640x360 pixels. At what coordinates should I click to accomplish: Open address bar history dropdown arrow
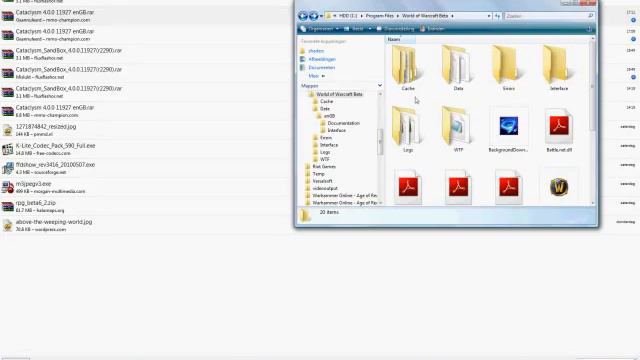pos(489,16)
